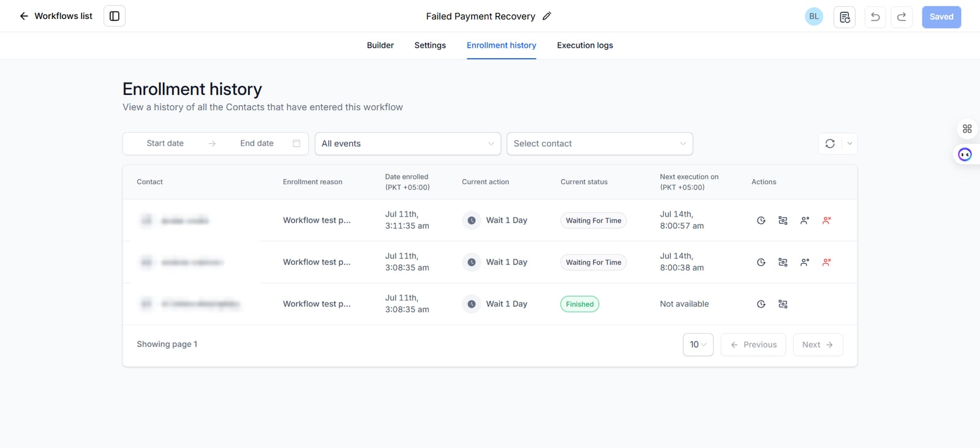Viewport: 980px width, 448px height.
Task: Go to the Next page
Action: (818, 345)
